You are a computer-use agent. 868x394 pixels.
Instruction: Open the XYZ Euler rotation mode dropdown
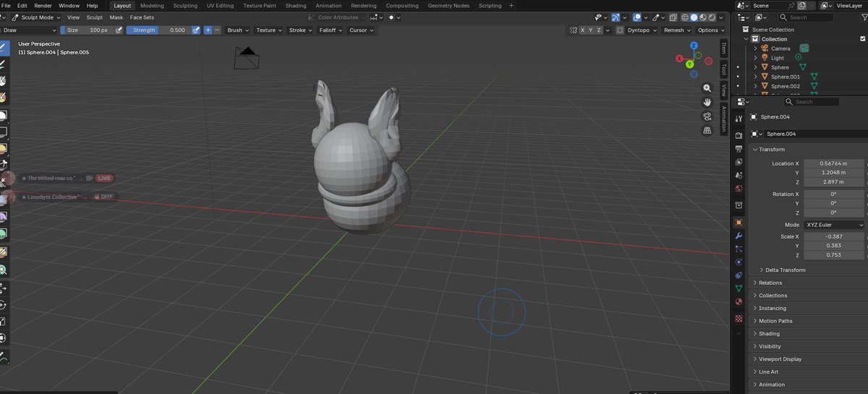point(834,225)
